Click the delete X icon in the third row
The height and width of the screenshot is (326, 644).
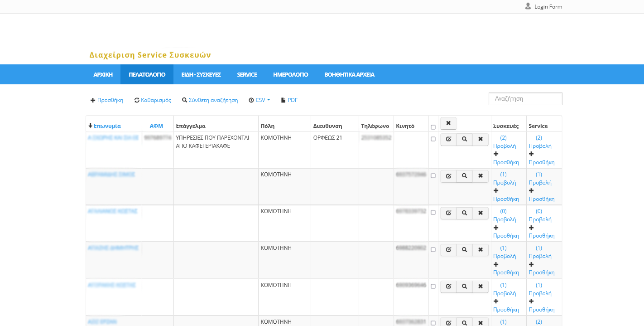(x=481, y=213)
